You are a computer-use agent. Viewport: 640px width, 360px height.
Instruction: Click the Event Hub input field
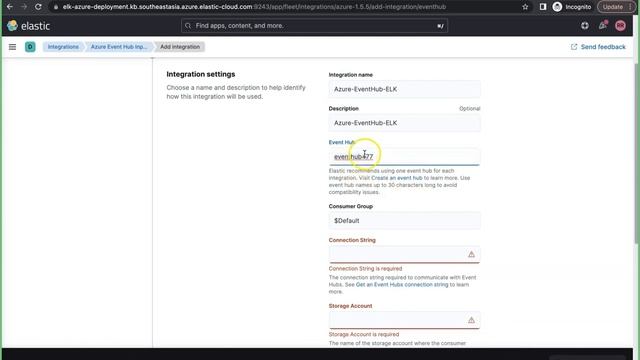click(404, 157)
